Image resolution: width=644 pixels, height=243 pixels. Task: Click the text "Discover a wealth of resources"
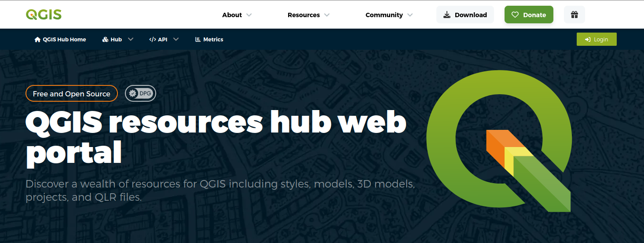click(x=109, y=184)
